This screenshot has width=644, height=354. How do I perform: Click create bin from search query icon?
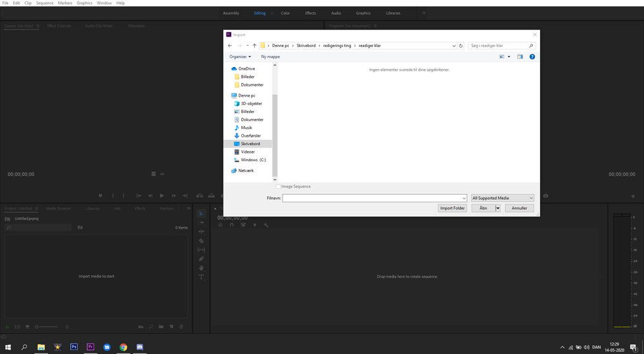80,227
